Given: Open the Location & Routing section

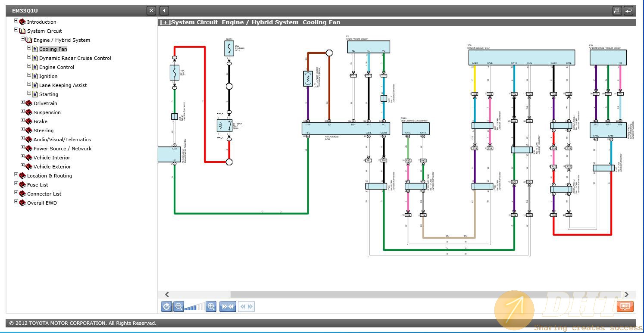Looking at the screenshot, I should [x=50, y=176].
